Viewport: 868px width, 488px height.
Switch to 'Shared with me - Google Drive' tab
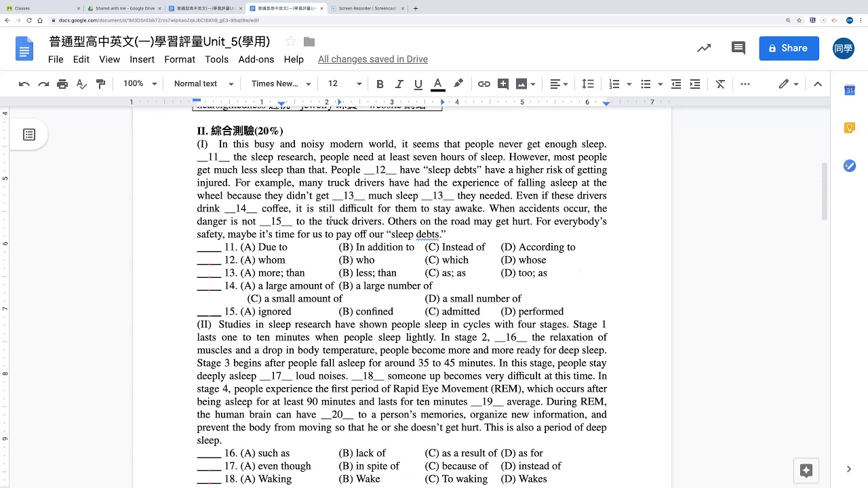click(x=125, y=9)
